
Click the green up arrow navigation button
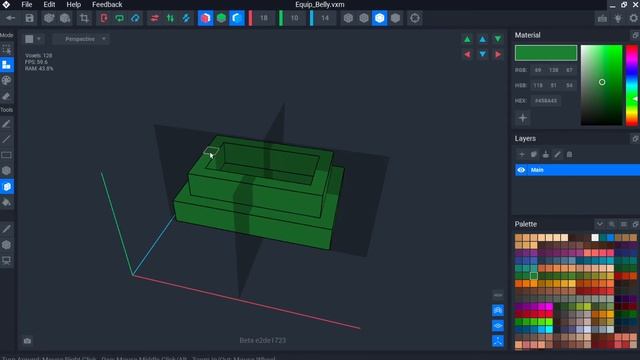[x=467, y=39]
